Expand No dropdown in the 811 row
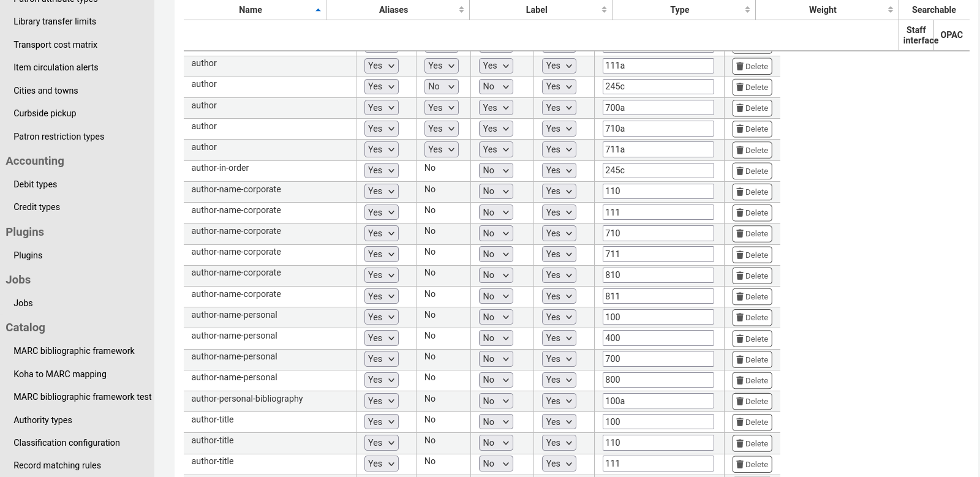The height and width of the screenshot is (477, 980). point(496,296)
